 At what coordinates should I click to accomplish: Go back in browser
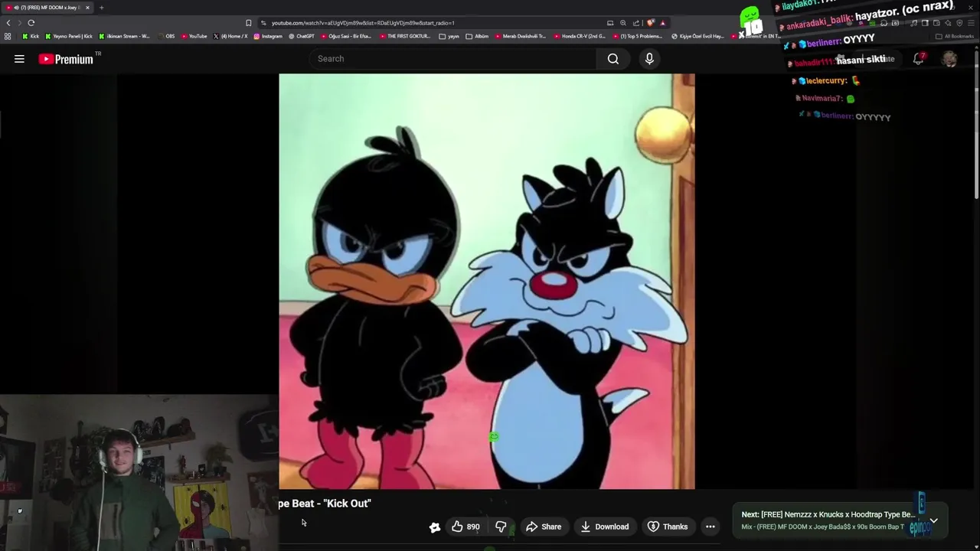click(x=8, y=23)
